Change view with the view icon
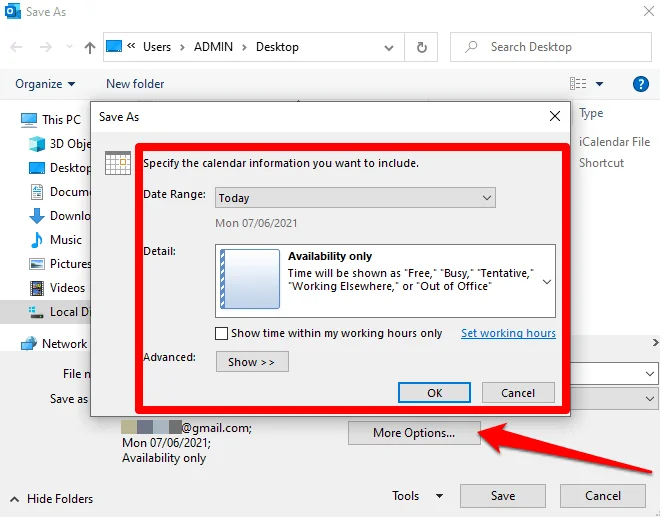Screen dimensions: 660x517 [578, 83]
